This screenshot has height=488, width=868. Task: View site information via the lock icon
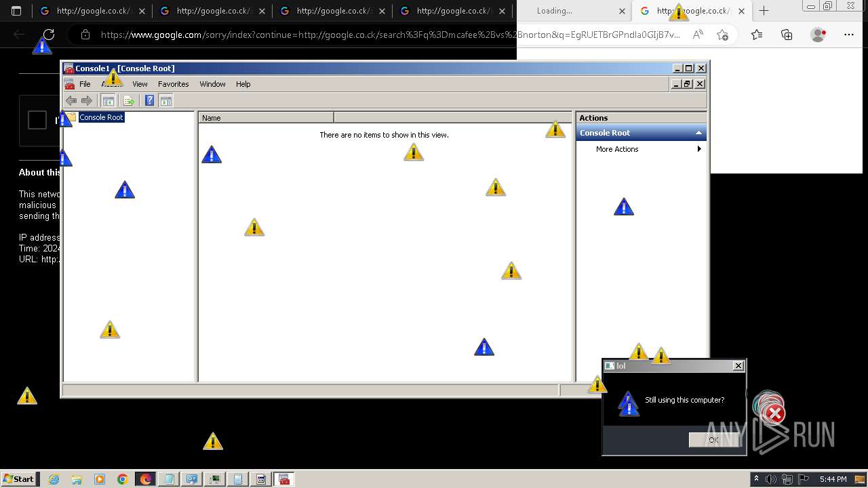(x=85, y=35)
